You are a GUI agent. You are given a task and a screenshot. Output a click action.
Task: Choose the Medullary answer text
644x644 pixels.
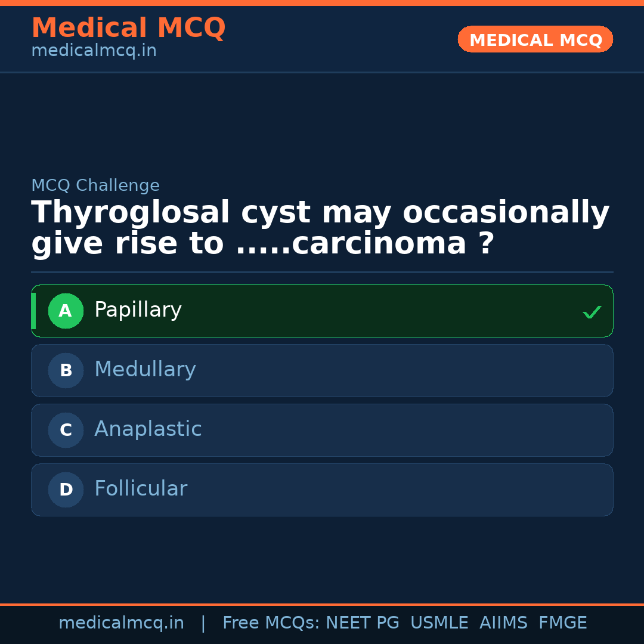145,370
